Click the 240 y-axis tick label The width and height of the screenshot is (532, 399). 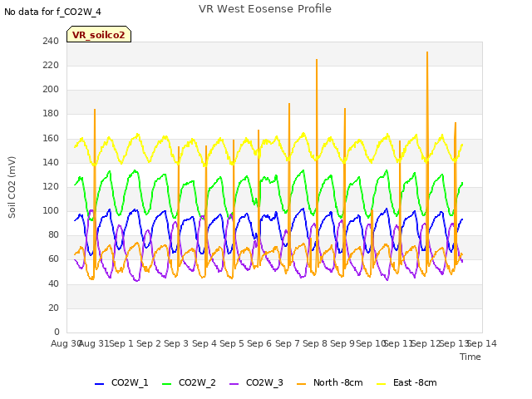tap(51, 42)
